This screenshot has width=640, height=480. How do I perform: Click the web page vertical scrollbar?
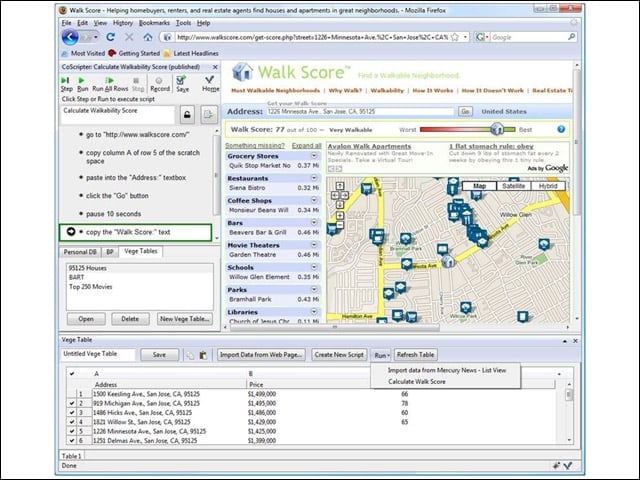[577, 142]
